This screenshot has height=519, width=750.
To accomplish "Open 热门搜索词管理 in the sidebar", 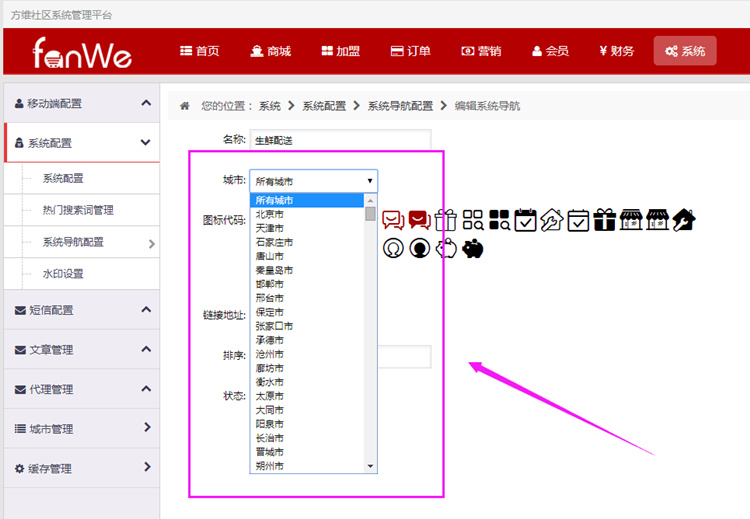I will tap(78, 210).
